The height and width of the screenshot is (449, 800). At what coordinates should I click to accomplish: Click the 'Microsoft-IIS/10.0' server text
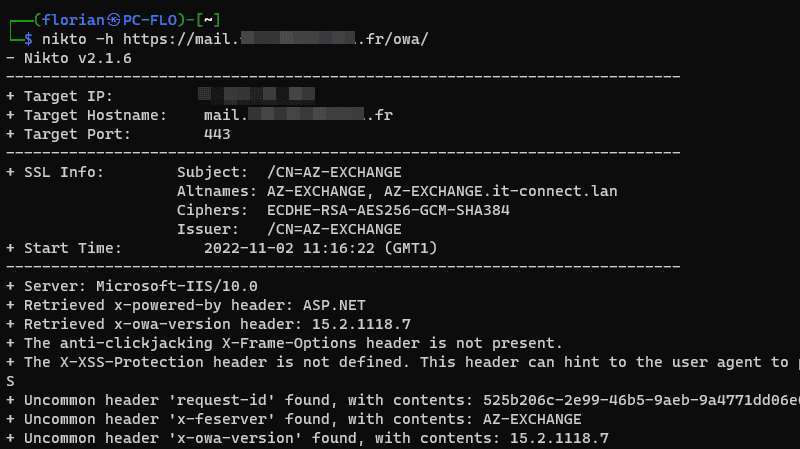pos(177,286)
